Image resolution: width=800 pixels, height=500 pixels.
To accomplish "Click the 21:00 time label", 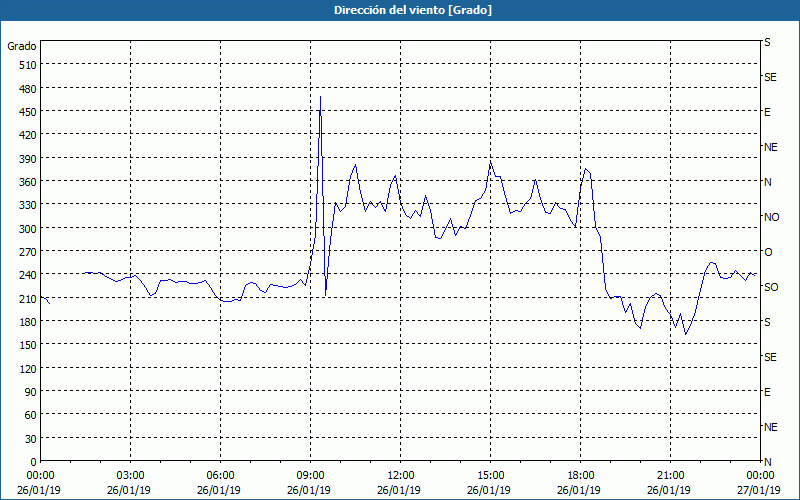I will pyautogui.click(x=670, y=476).
